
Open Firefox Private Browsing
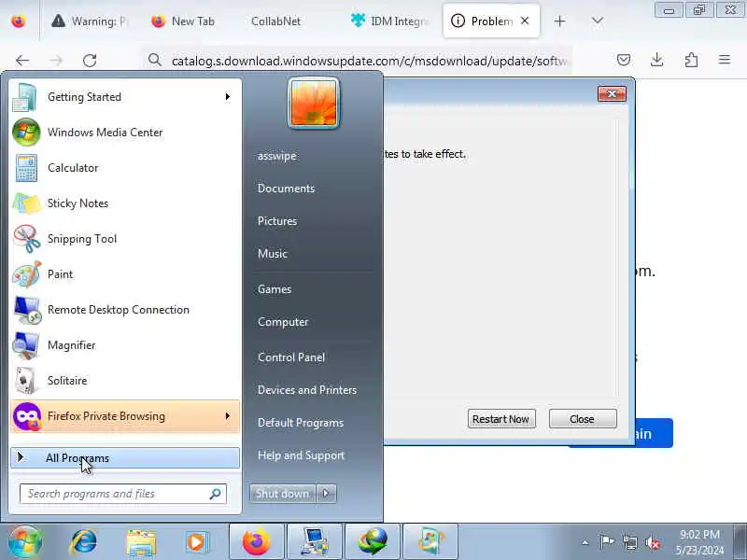click(x=125, y=416)
